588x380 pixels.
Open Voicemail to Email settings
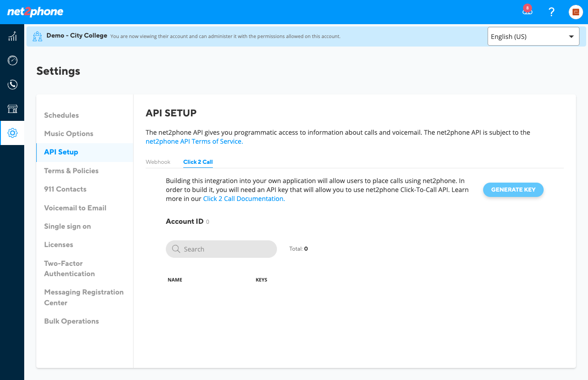pos(75,208)
